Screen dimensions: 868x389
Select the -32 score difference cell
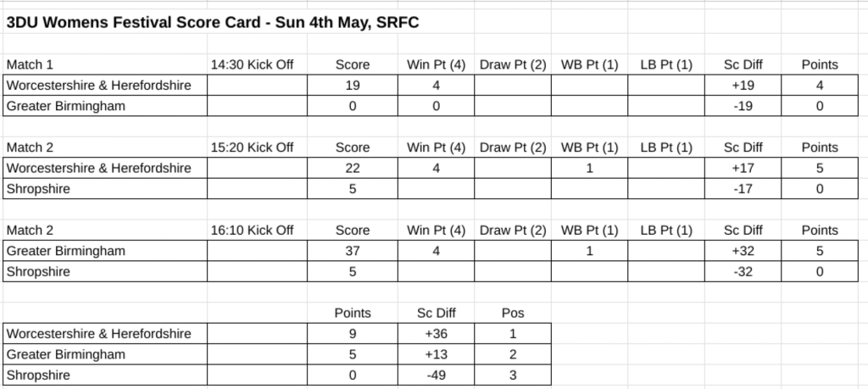pyautogui.click(x=743, y=272)
